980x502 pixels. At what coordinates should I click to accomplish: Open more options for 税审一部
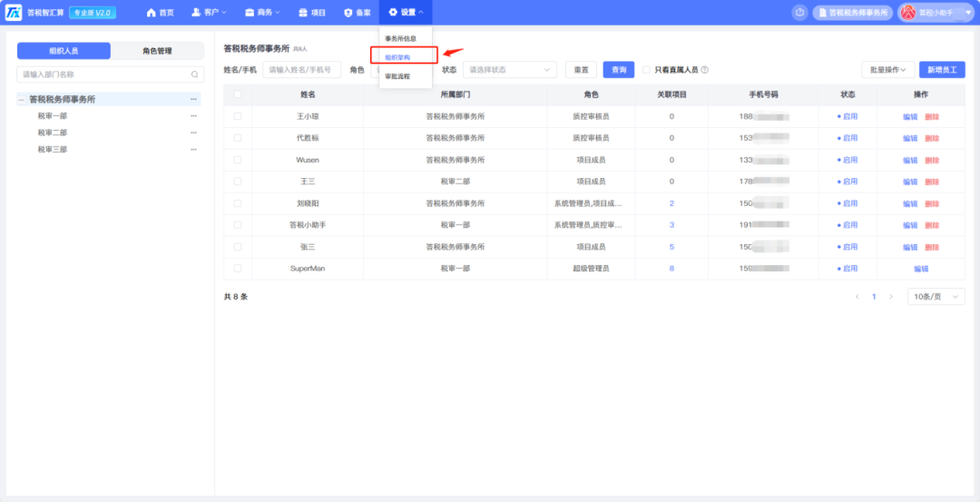pyautogui.click(x=194, y=115)
